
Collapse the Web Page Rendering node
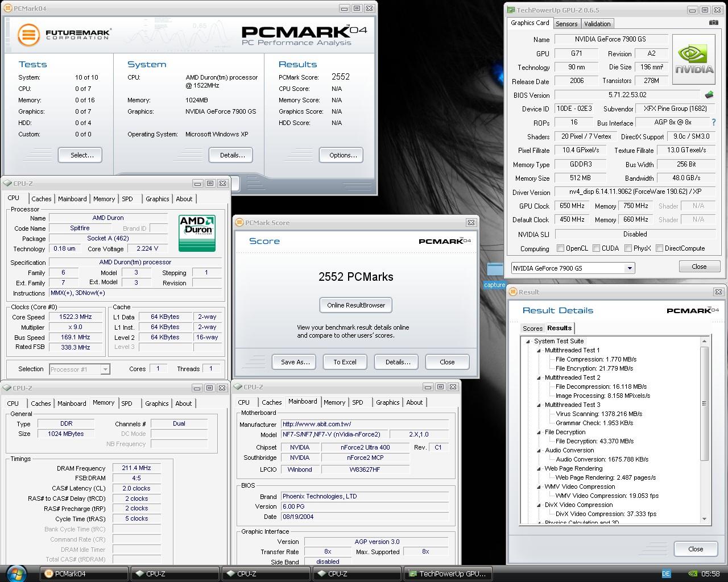[x=539, y=468]
